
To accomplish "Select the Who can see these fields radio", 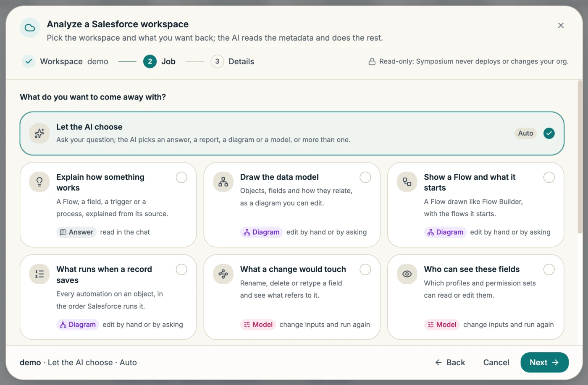I will pos(549,270).
